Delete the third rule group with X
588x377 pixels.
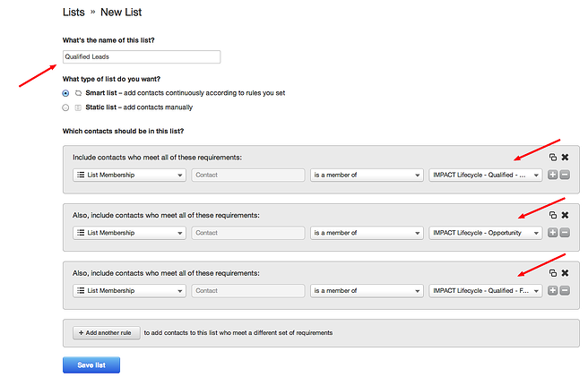pyautogui.click(x=565, y=273)
